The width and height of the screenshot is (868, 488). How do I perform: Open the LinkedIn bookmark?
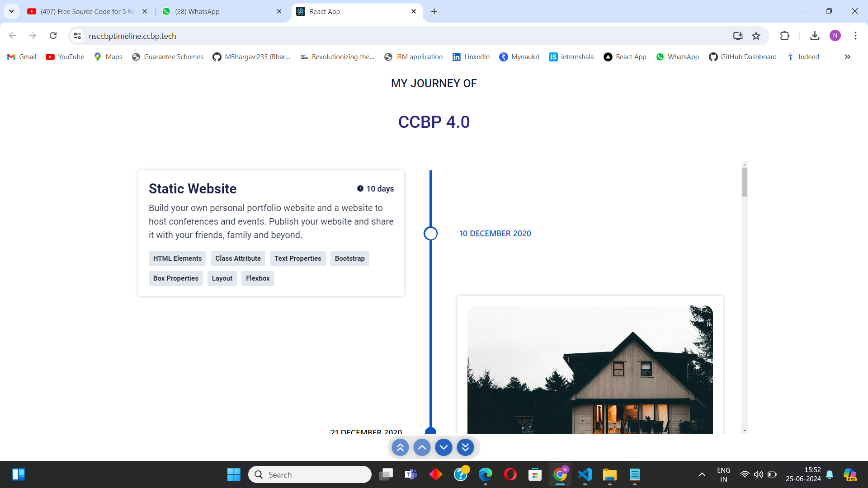(x=471, y=57)
